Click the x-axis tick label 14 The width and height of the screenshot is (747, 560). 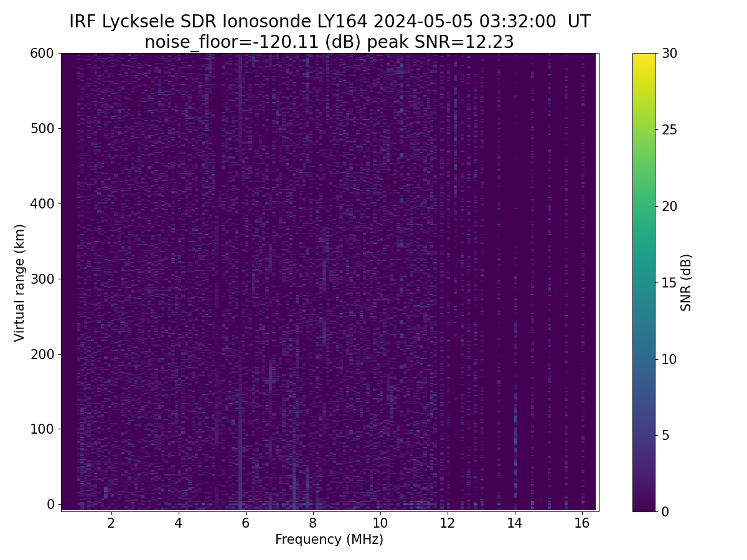pos(514,523)
